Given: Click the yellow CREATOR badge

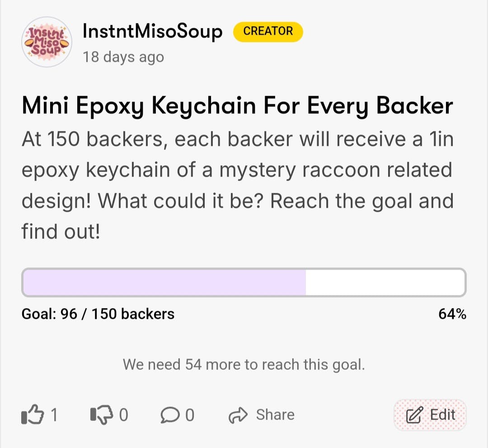Looking at the screenshot, I should pyautogui.click(x=268, y=32).
